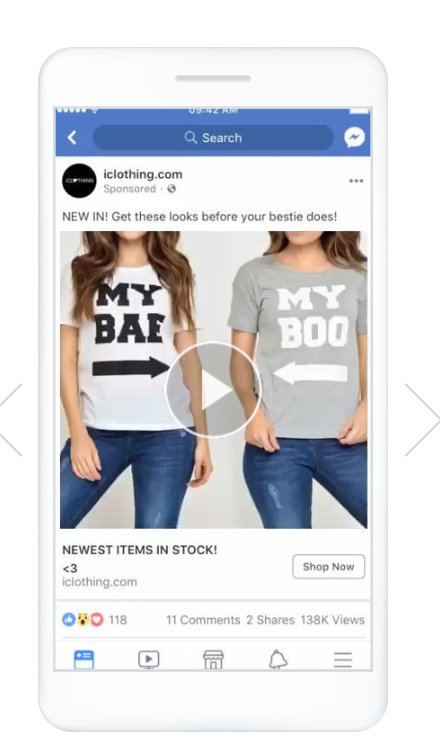This screenshot has width=440, height=745.
Task: Open the News Feed tab icon
Action: pyautogui.click(x=84, y=659)
